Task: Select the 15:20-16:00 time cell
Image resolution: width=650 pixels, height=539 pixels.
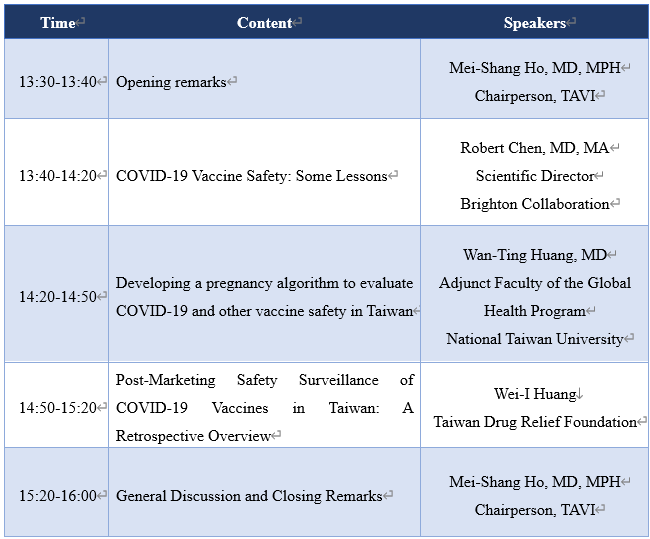Action: pyautogui.click(x=57, y=496)
